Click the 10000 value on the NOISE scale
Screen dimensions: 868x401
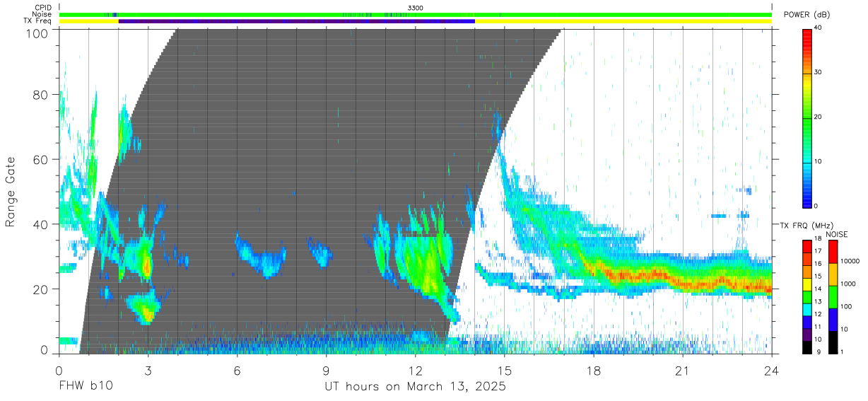(850, 262)
